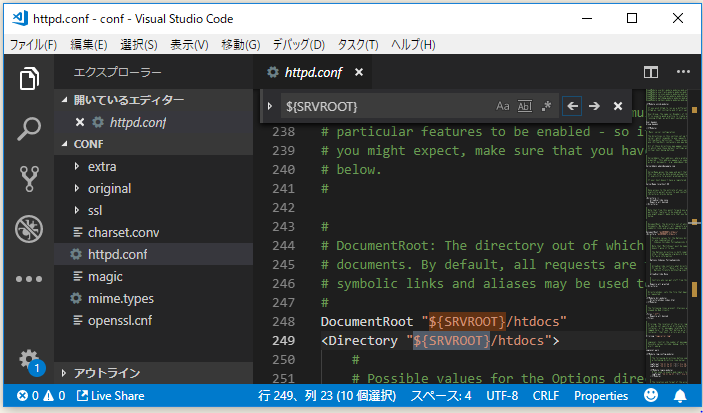
Task: Click line number 248 in gutter
Action: pos(284,322)
